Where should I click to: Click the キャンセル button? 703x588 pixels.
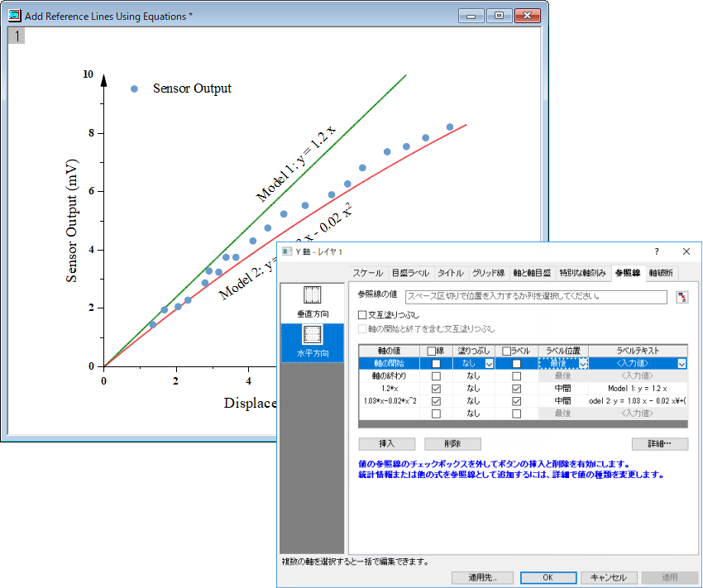(609, 577)
